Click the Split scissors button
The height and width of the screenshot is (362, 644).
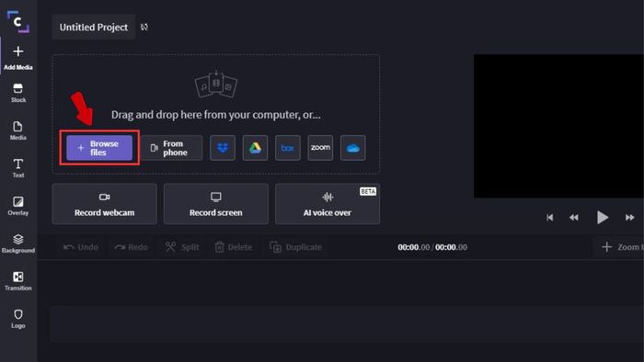182,247
